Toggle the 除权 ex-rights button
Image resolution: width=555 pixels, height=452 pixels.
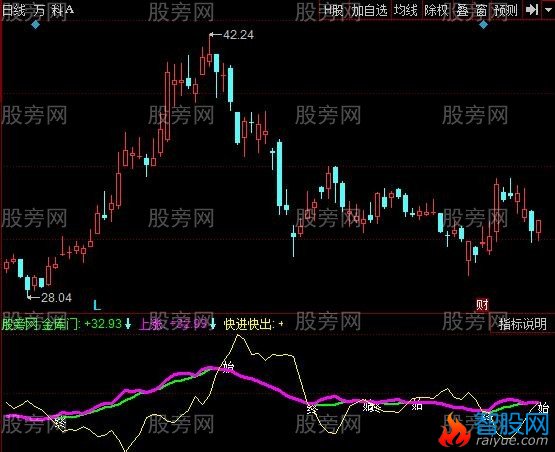click(x=436, y=10)
